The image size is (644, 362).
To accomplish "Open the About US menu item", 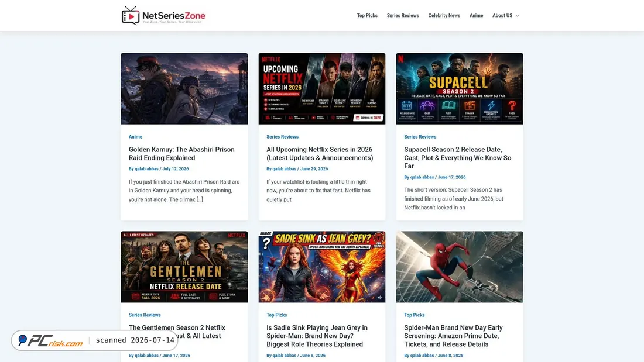I will click(x=502, y=16).
